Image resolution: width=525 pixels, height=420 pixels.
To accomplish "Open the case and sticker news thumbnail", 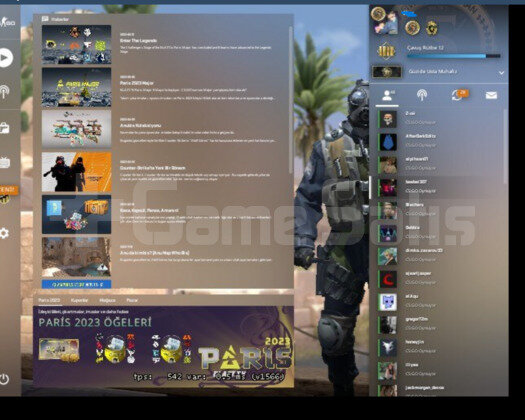I will [76, 214].
